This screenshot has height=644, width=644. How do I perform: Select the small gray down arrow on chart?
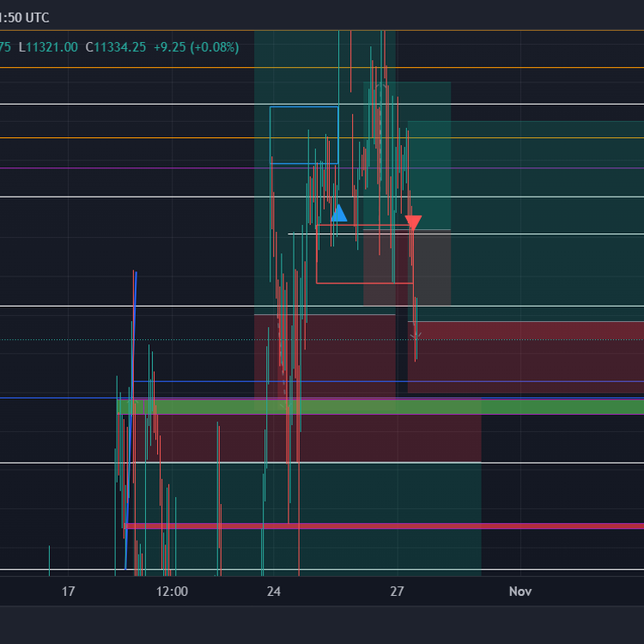coord(416,337)
